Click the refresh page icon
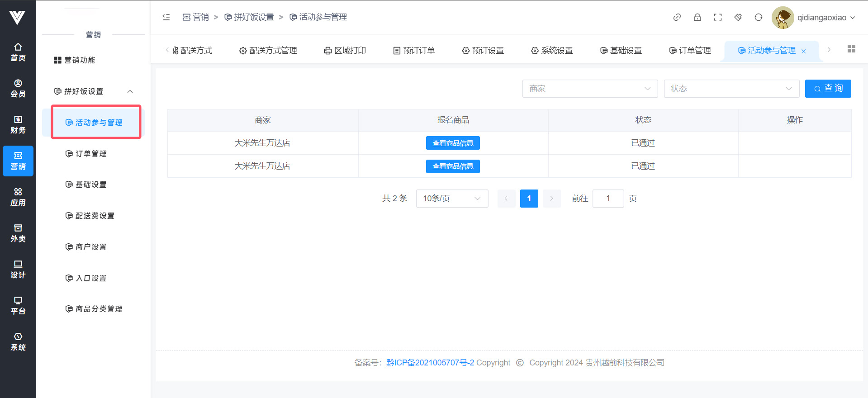The height and width of the screenshot is (398, 868). 758,17
